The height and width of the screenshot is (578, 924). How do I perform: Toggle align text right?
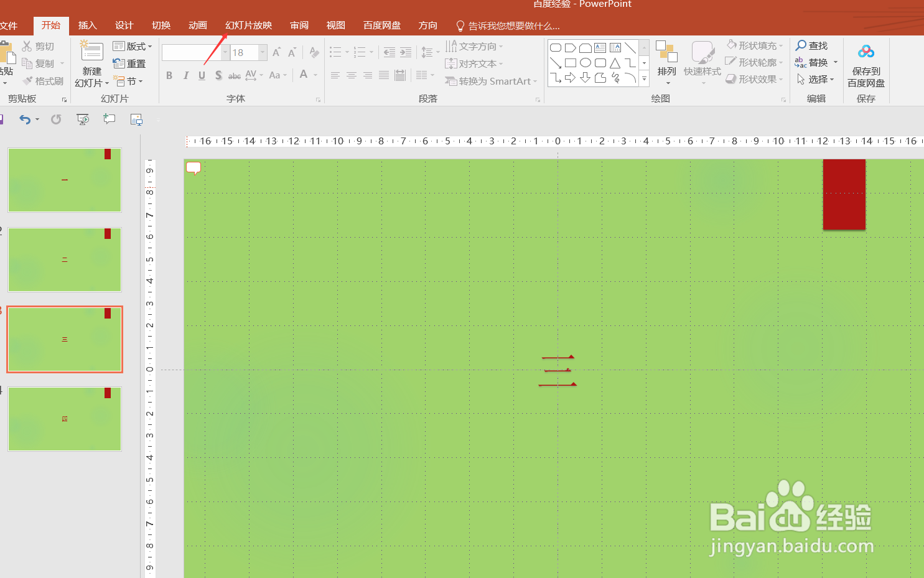point(367,75)
